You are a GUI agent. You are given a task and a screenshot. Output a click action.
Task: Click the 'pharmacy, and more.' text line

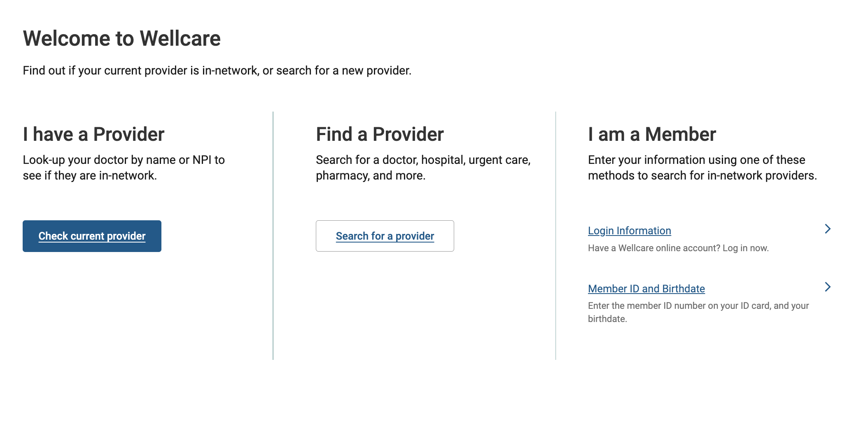[370, 175]
